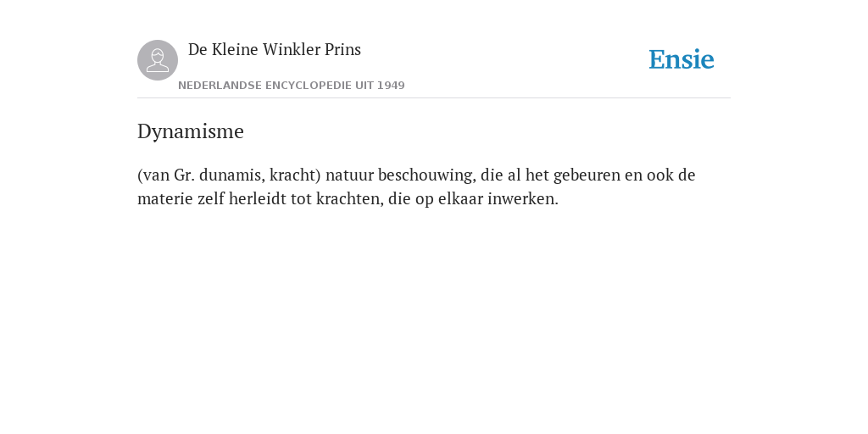This screenshot has width=868, height=434.
Task: Click the gray author avatar icon
Action: [x=158, y=60]
